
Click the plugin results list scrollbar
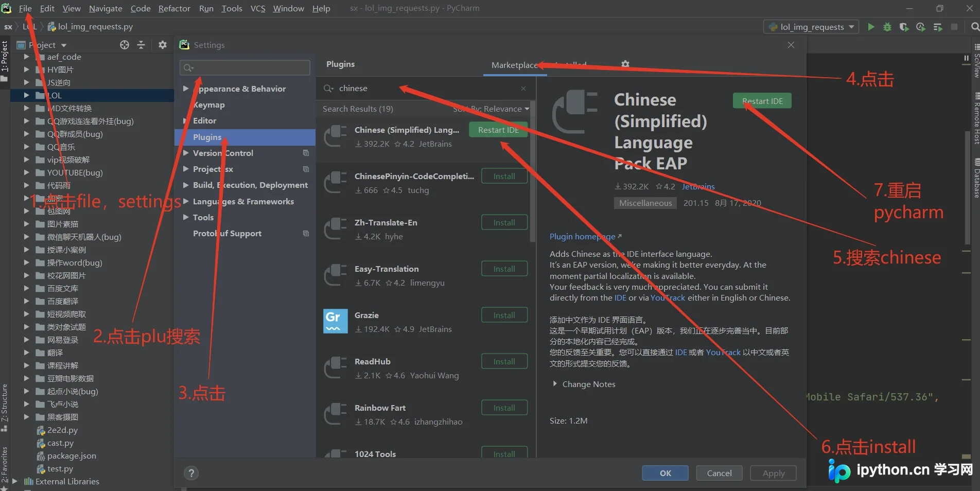point(532,172)
